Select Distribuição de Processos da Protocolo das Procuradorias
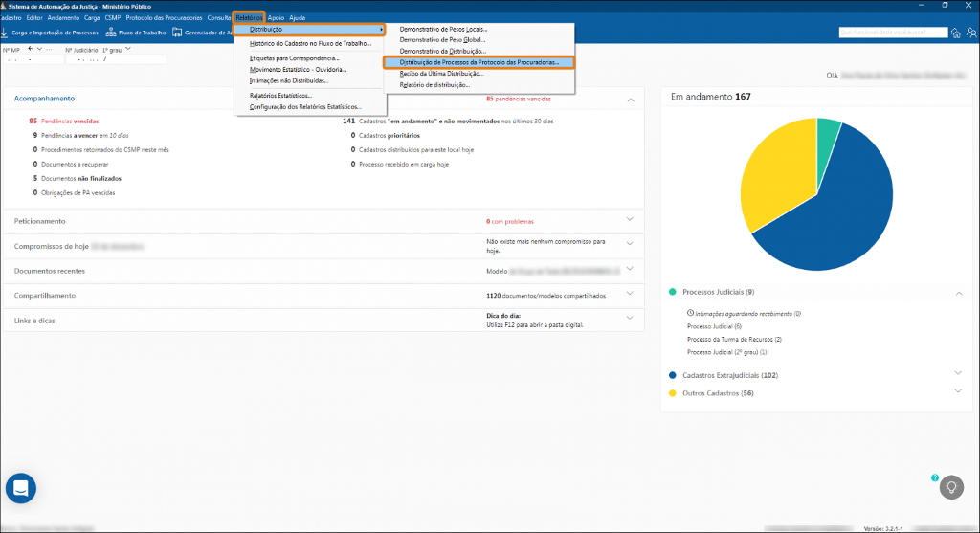980x533 pixels. pyautogui.click(x=479, y=62)
